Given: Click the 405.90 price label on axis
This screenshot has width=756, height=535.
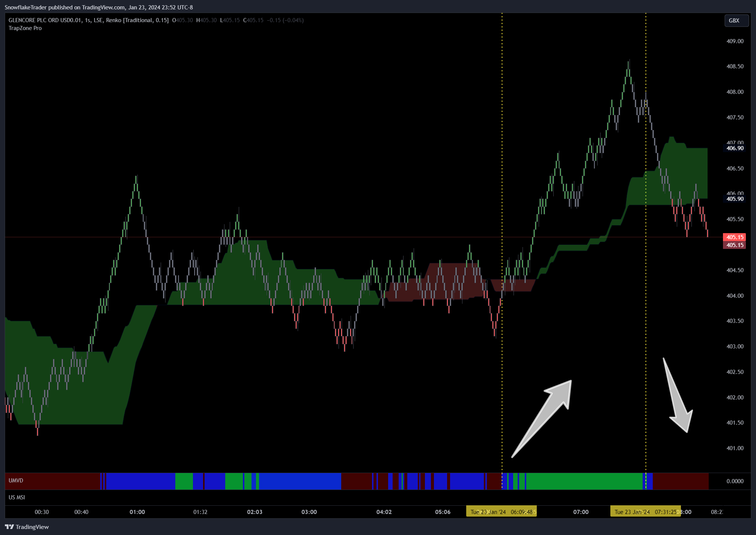Looking at the screenshot, I should point(735,199).
